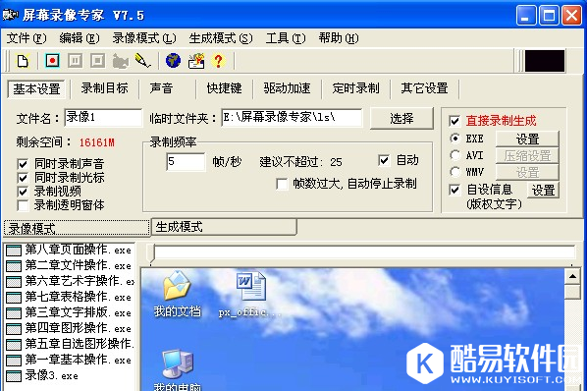Select 第六章艺术字操作 file in the list
This screenshot has height=391, width=588.
click(x=70, y=281)
